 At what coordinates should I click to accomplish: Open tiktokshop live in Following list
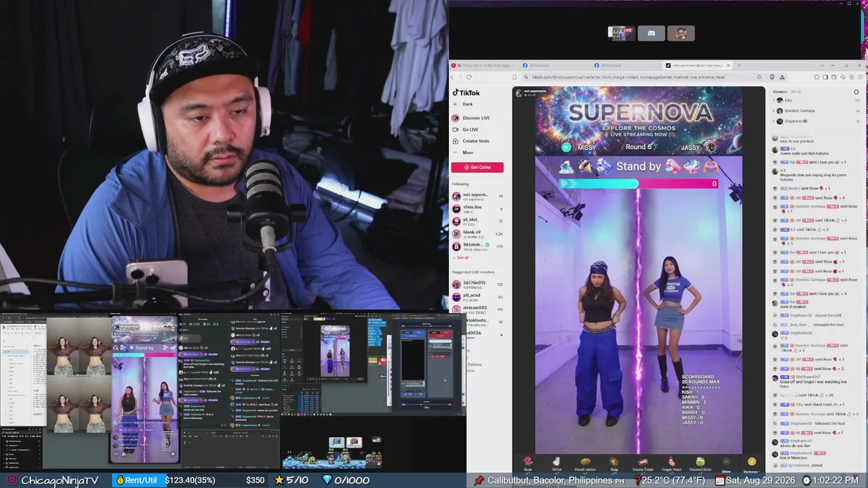coord(477,246)
